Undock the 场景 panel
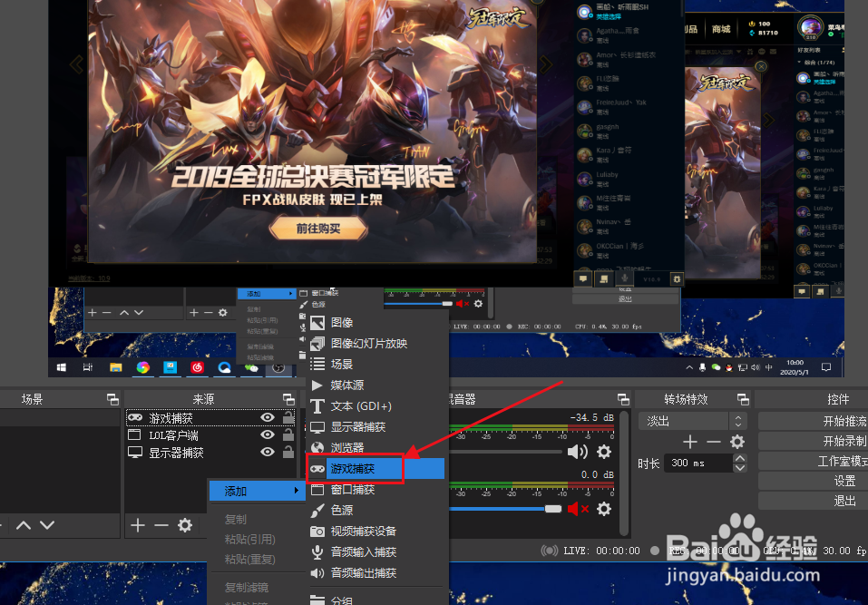 [113, 399]
